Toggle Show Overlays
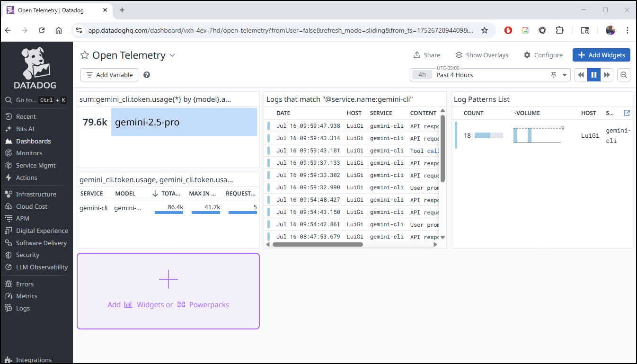 click(x=482, y=55)
